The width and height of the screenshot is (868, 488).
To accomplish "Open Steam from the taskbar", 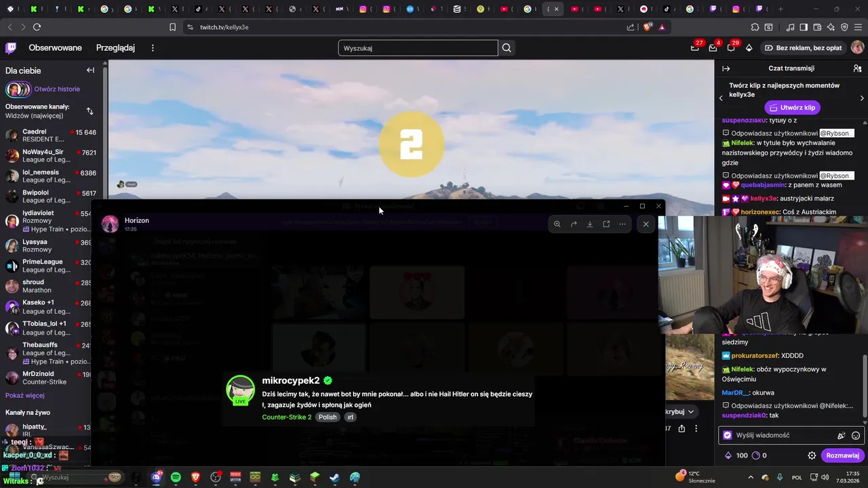I will click(334, 477).
